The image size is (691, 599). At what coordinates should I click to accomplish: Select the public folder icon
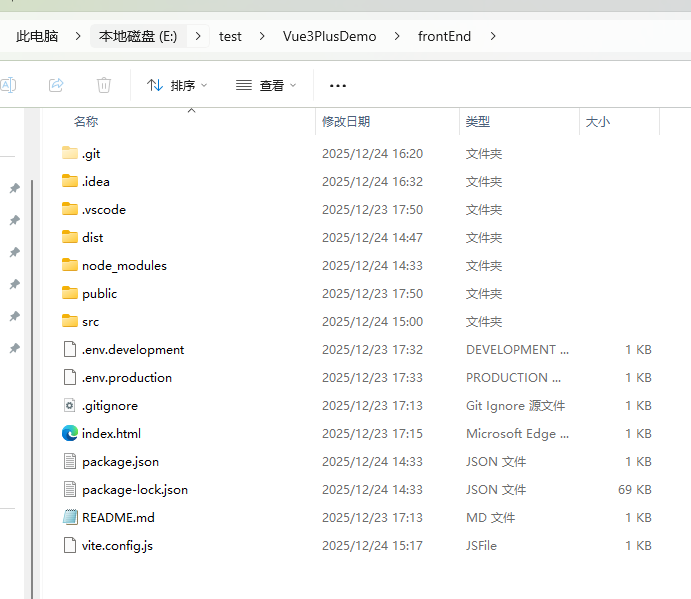tap(70, 293)
